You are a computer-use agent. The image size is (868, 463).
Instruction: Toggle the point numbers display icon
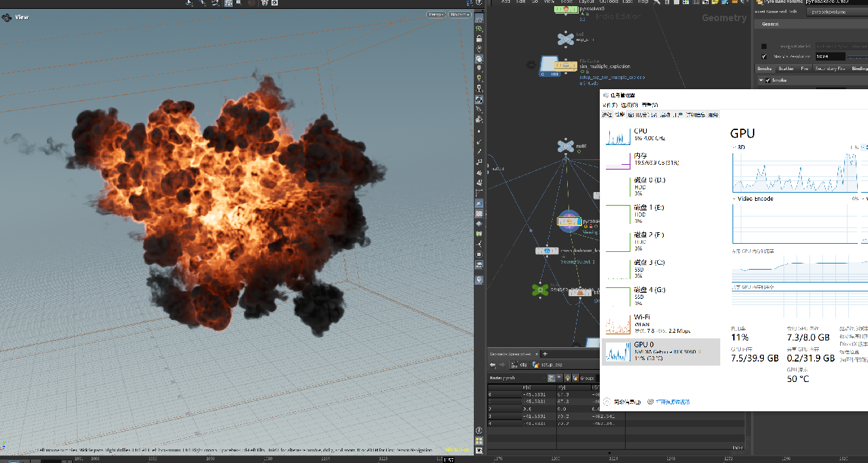480,162
